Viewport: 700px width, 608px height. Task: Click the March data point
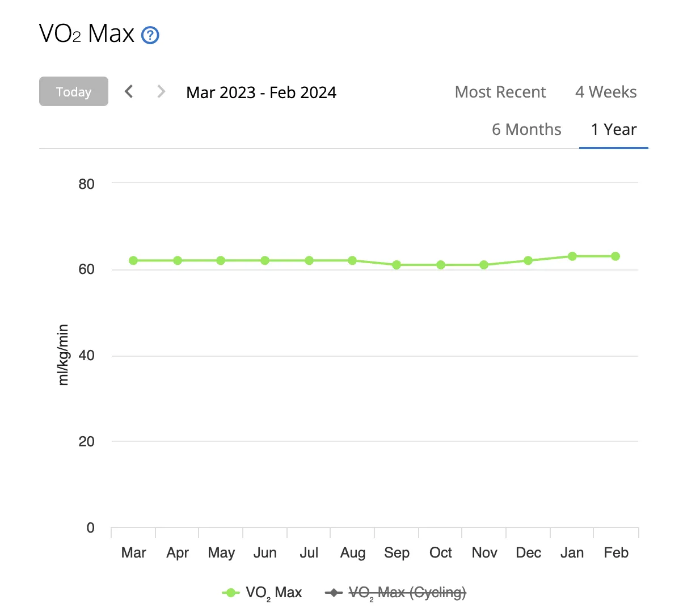click(x=133, y=261)
